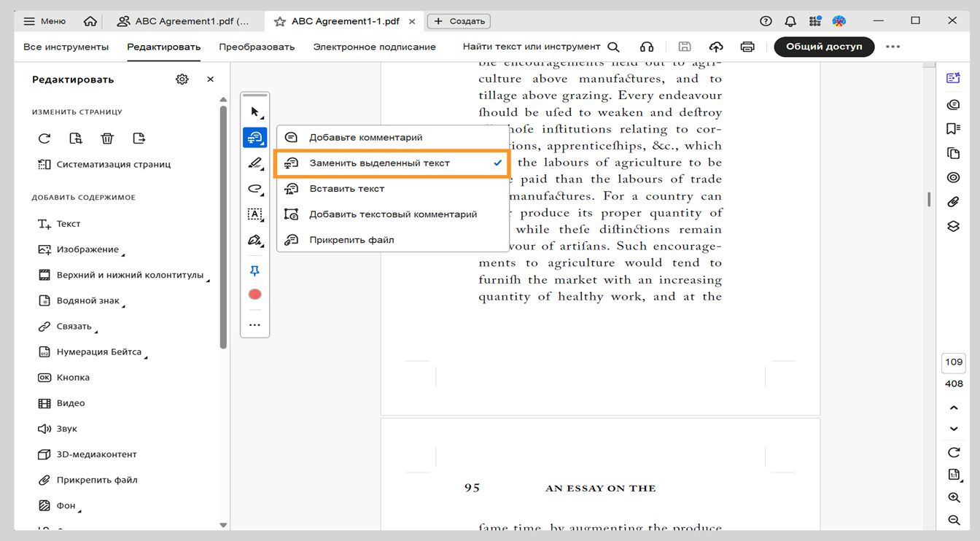The image size is (980, 541).
Task: Click the delete page trash icon
Action: click(x=107, y=138)
